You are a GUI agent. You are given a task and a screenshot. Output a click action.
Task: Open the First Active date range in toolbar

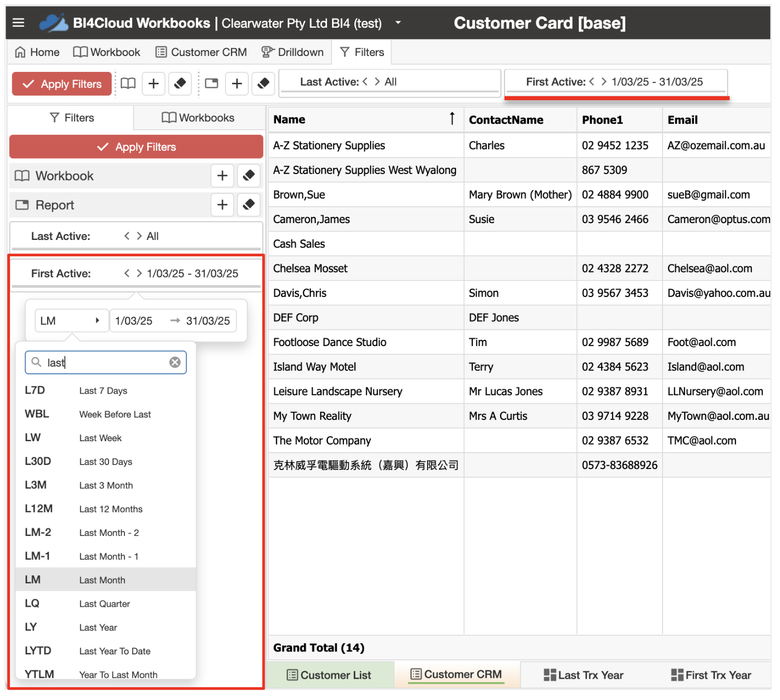coord(657,82)
